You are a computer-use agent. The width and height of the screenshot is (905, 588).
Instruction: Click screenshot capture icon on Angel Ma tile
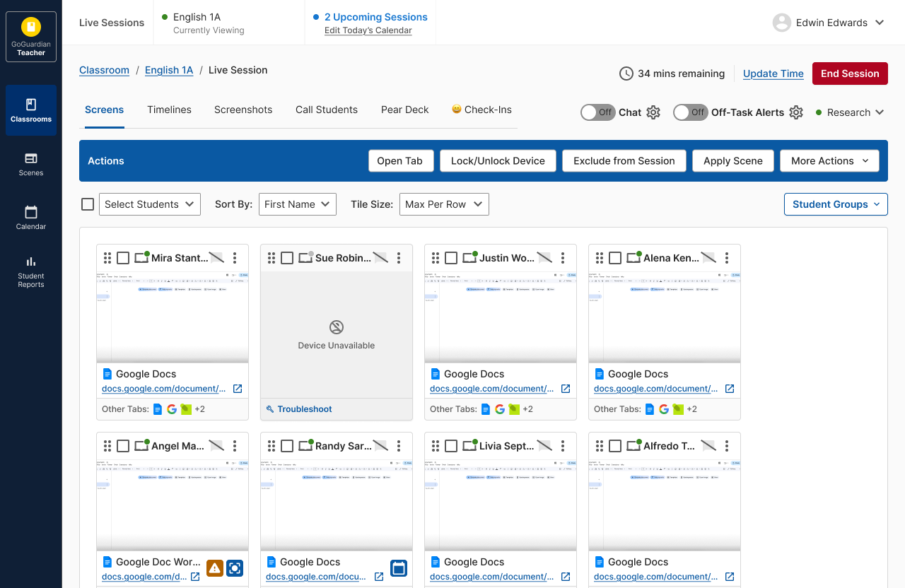(235, 568)
